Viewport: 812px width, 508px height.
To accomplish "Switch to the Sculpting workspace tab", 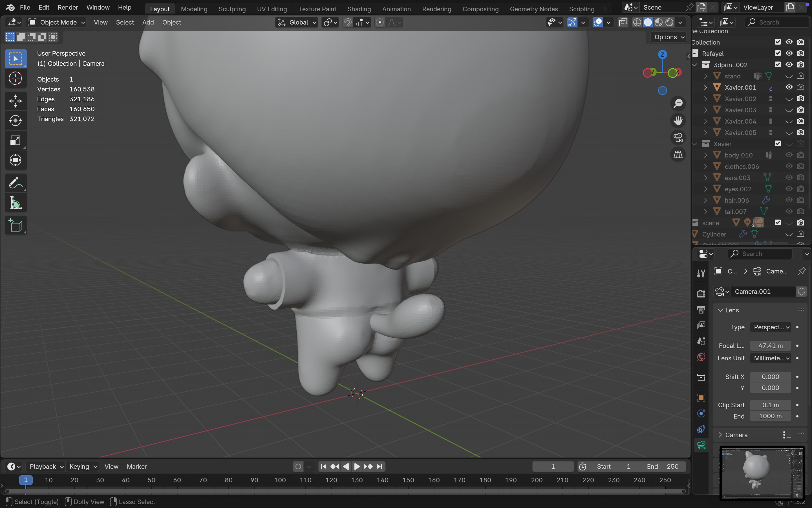I will [232, 9].
